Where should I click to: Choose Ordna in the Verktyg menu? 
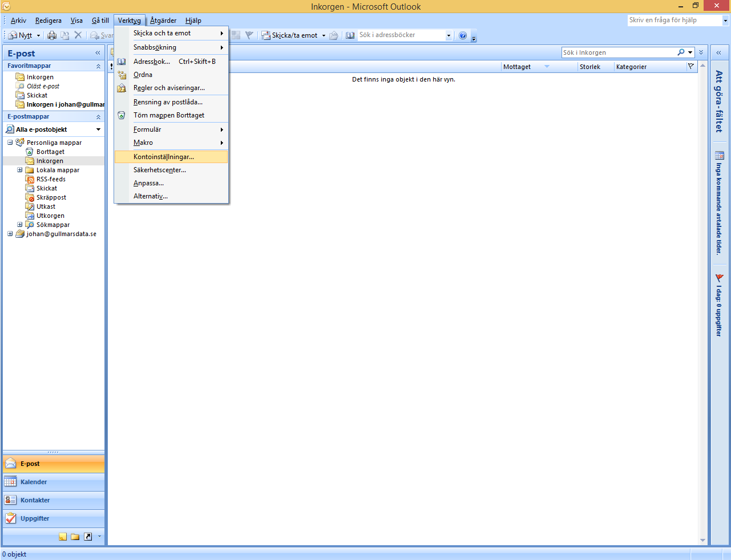coord(171,75)
